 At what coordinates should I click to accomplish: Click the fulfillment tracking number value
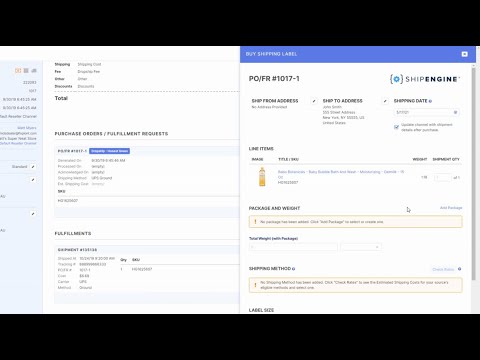click(x=92, y=264)
